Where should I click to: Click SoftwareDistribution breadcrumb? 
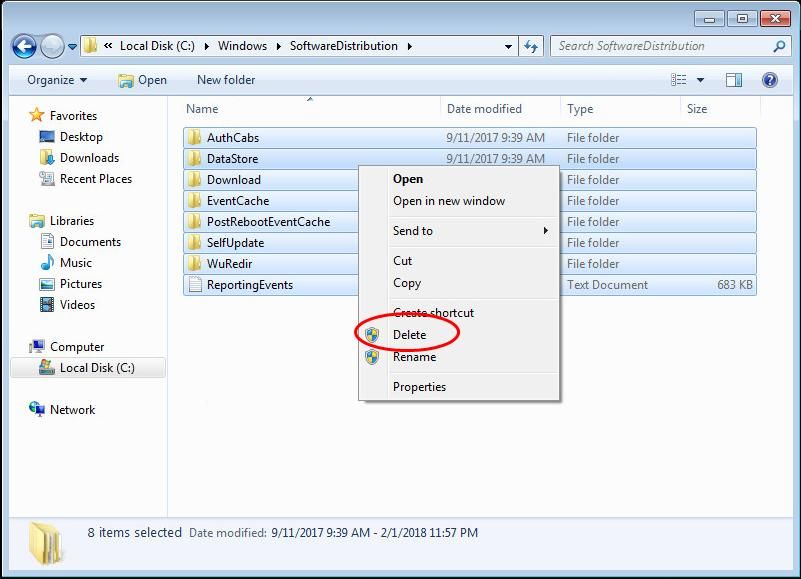(x=344, y=46)
